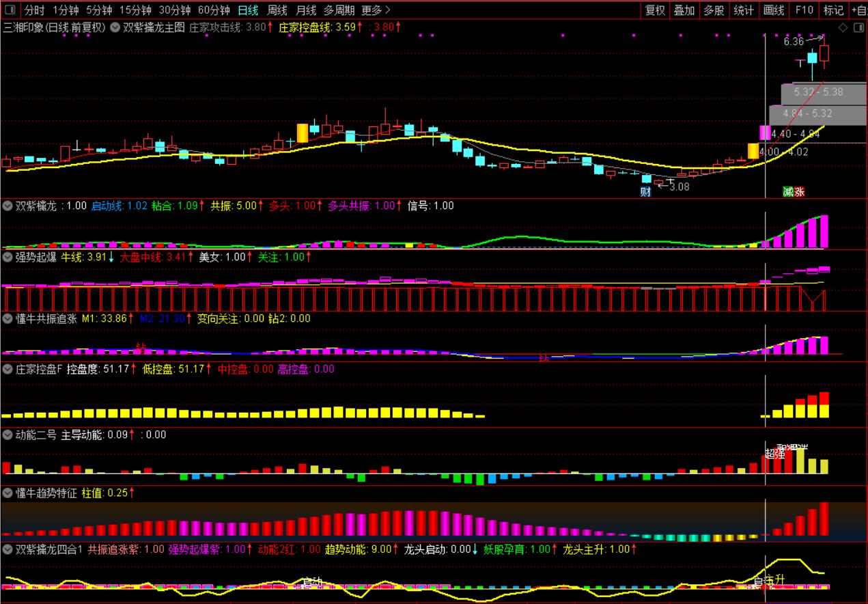The image size is (868, 604).
Task: Switch to 15分钟 period
Action: (135, 10)
